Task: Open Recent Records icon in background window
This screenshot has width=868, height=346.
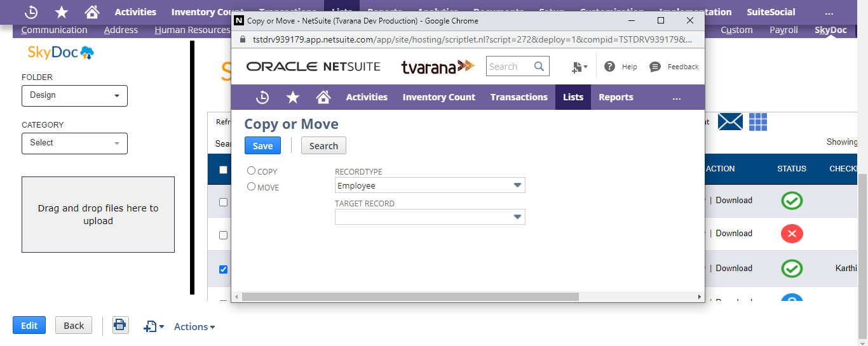Action: 32,12
